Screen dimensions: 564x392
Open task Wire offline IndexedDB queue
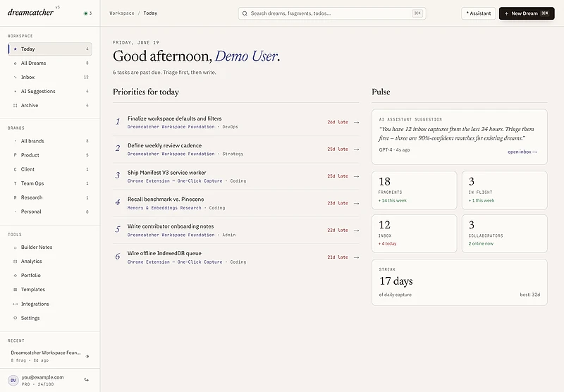[236, 257]
